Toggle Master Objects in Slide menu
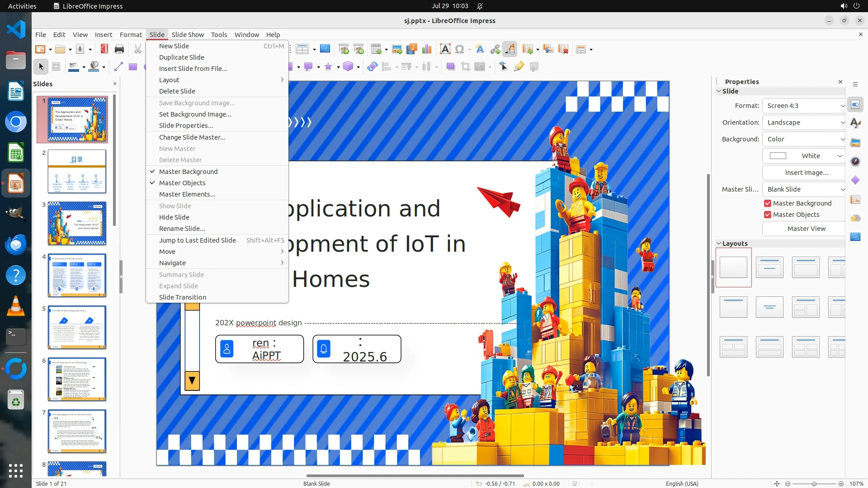The height and width of the screenshot is (488, 868). coord(182,183)
